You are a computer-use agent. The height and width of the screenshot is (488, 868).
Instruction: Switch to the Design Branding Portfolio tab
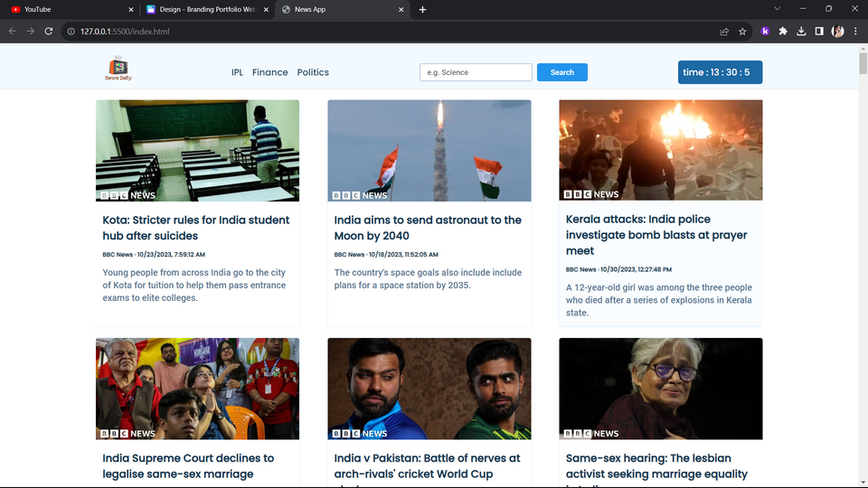[x=203, y=9]
